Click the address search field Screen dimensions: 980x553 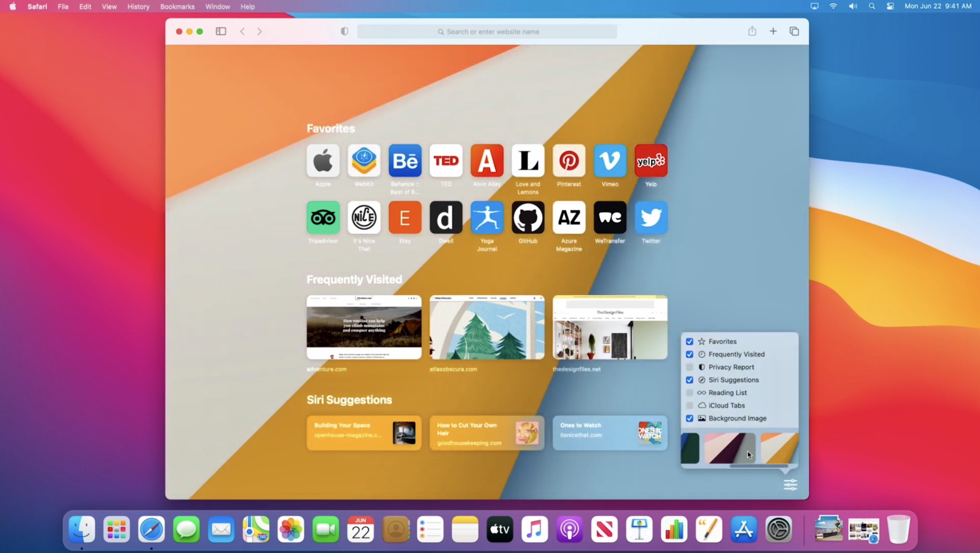tap(487, 31)
